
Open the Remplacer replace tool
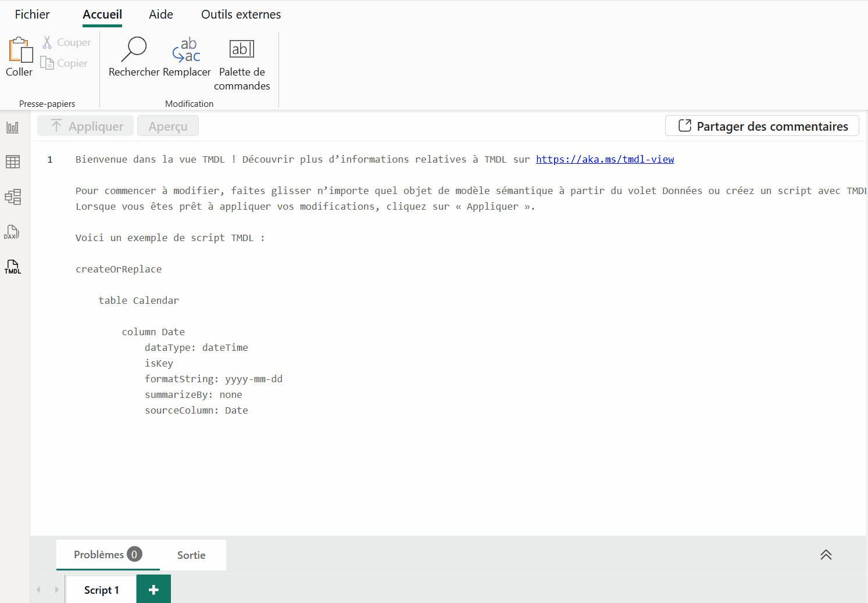pos(187,57)
